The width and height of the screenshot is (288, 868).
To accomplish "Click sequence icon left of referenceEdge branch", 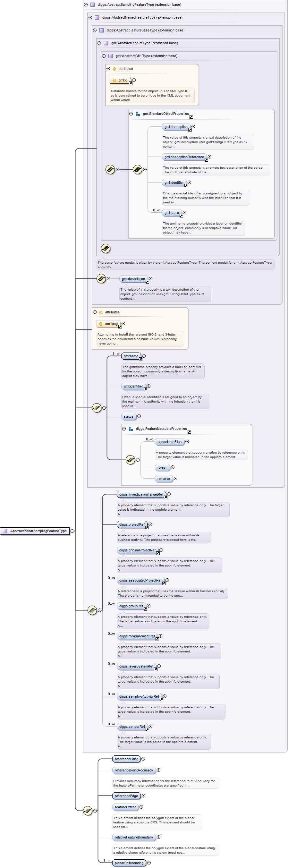I will [x=88, y=810].
